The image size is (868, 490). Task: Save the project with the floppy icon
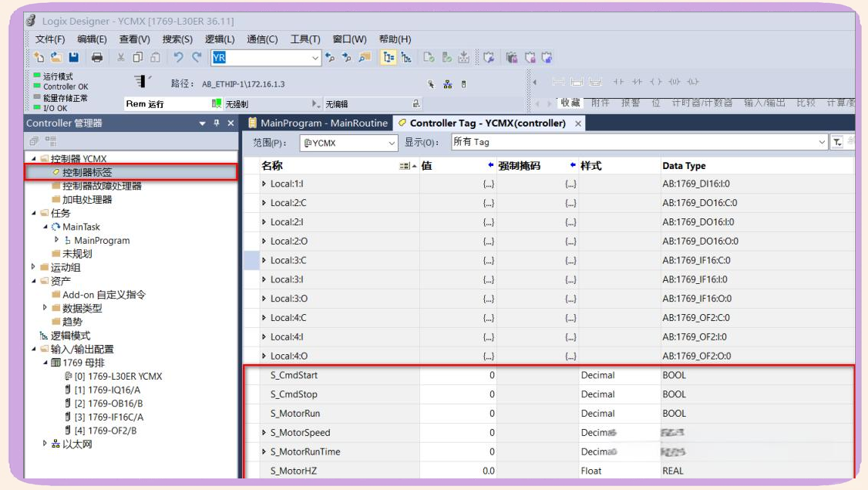(74, 57)
